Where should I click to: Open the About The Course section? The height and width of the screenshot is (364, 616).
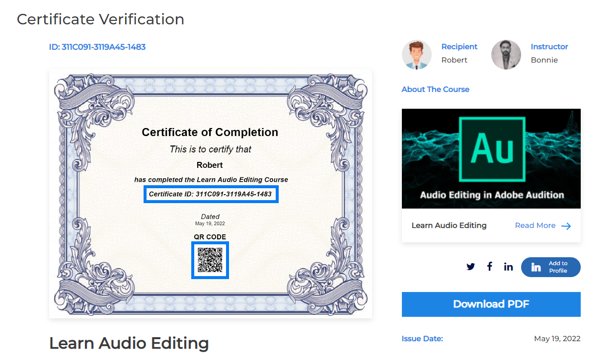click(435, 89)
